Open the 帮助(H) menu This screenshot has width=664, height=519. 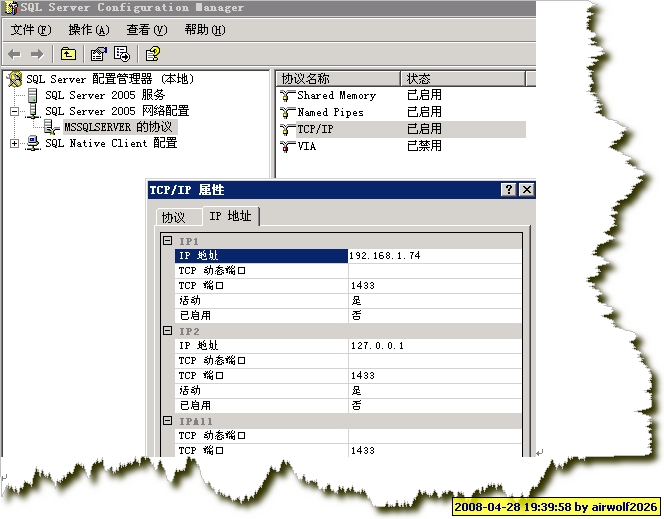coord(205,30)
